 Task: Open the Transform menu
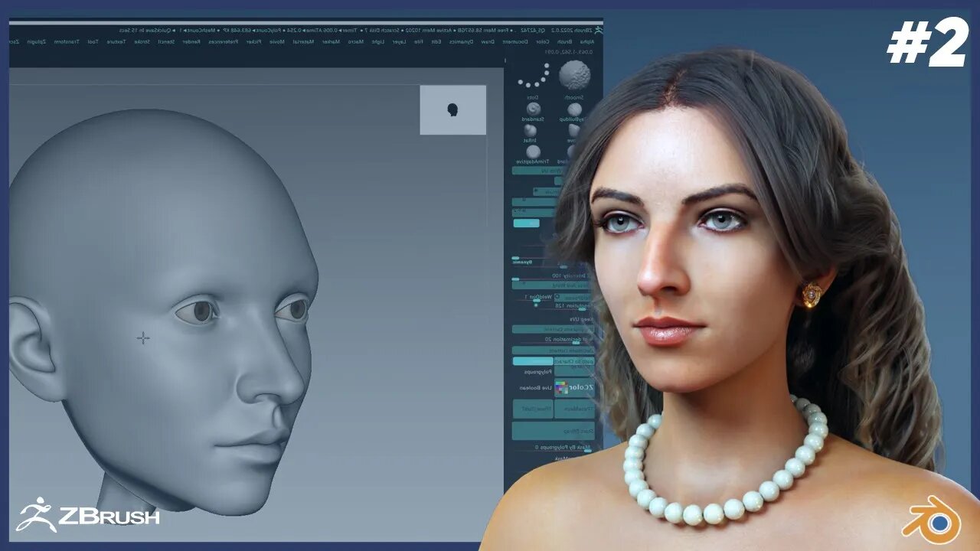click(67, 41)
